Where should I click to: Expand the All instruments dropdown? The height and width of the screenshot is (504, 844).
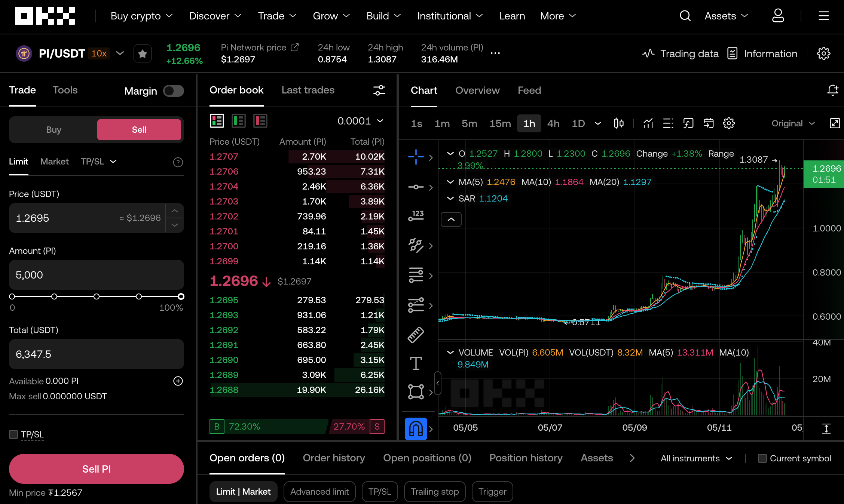(696, 458)
